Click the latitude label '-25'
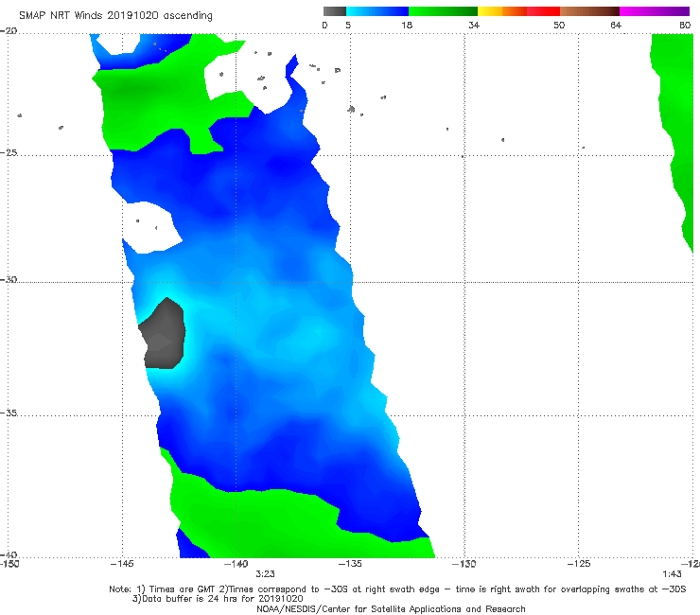 pyautogui.click(x=9, y=152)
